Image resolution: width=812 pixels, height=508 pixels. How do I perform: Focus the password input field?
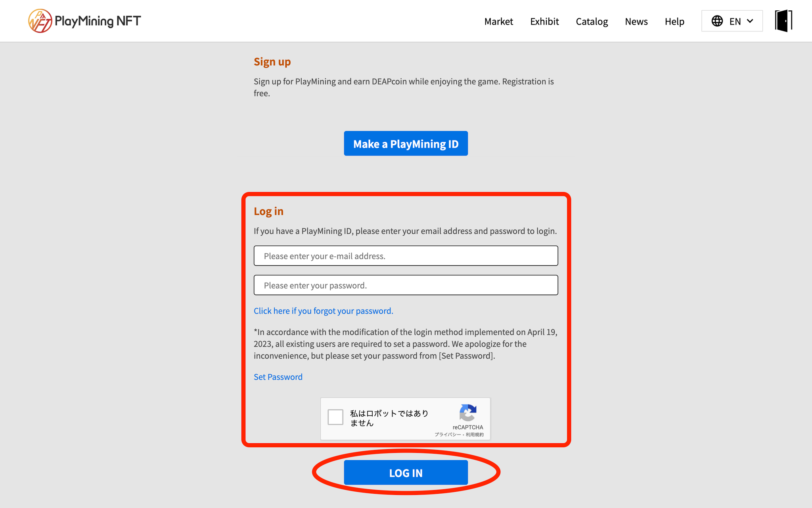coord(406,285)
